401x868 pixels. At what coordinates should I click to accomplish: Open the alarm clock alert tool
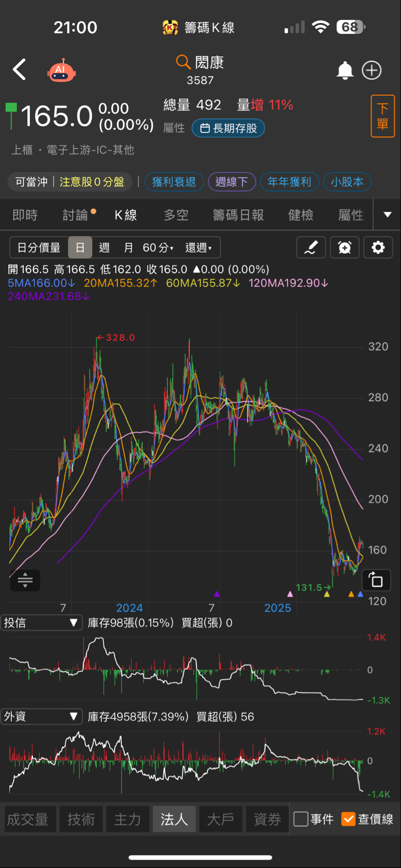tap(344, 247)
